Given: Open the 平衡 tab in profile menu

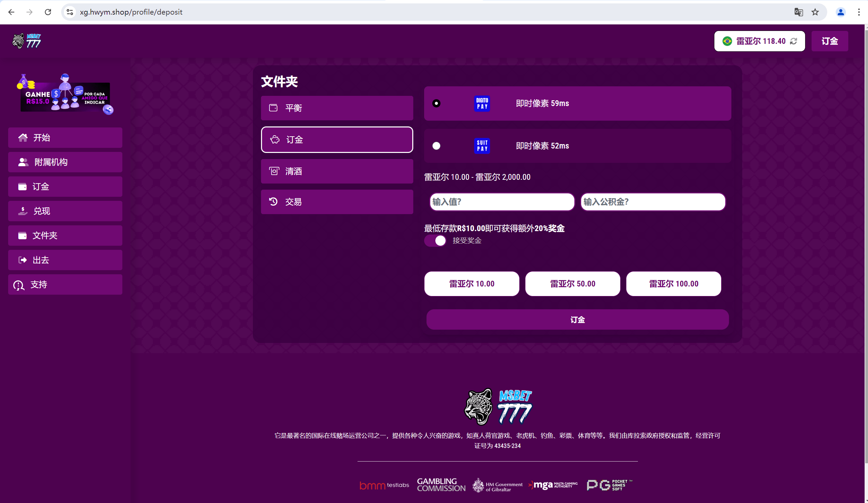Looking at the screenshot, I should click(336, 108).
